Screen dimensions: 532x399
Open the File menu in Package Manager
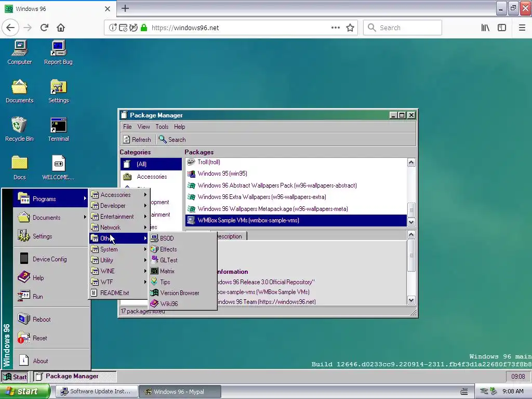pyautogui.click(x=127, y=127)
